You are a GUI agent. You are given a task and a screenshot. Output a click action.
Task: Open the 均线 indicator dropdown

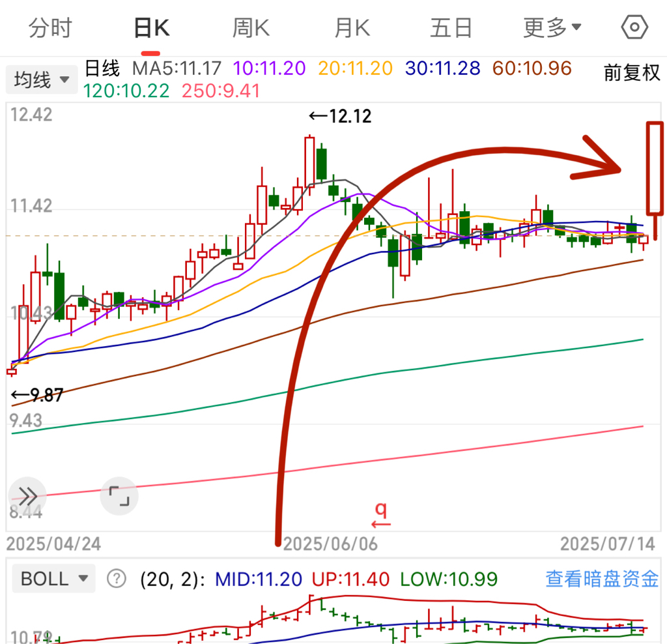point(41,80)
